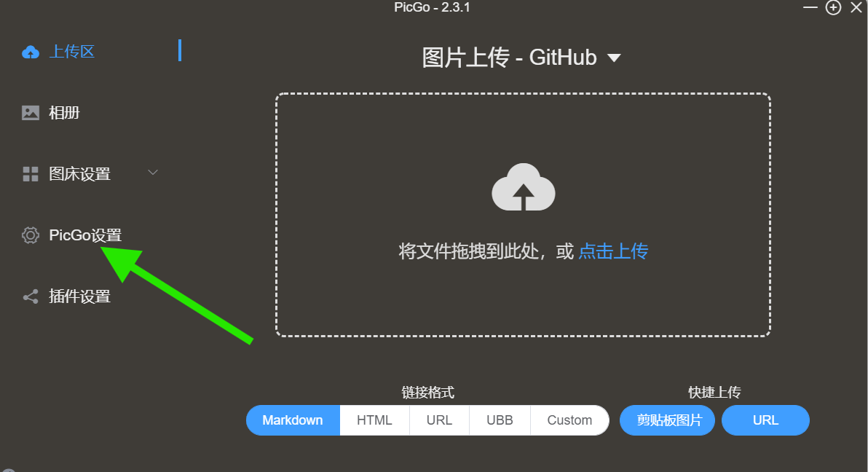The width and height of the screenshot is (868, 472).
Task: Click the plus circle icon in title bar
Action: click(833, 7)
